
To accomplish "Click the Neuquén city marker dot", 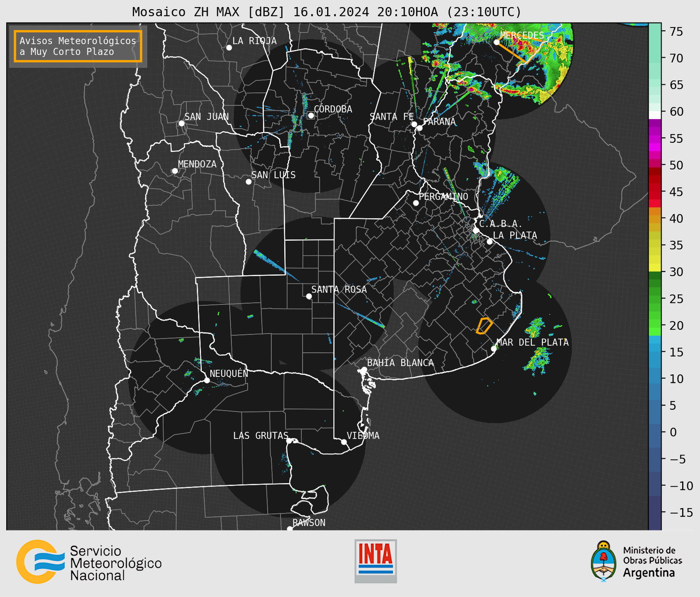I will point(207,380).
